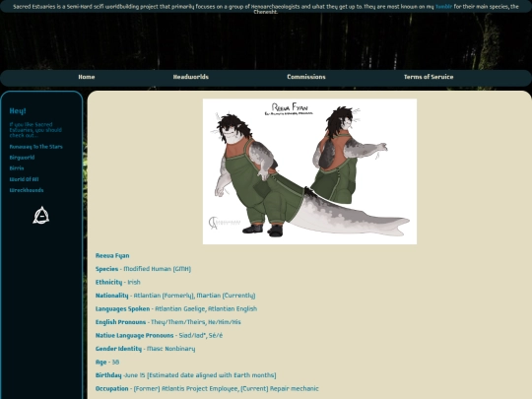The width and height of the screenshot is (532, 399).
Task: Open the Commissions navigation item
Action: 306,77
